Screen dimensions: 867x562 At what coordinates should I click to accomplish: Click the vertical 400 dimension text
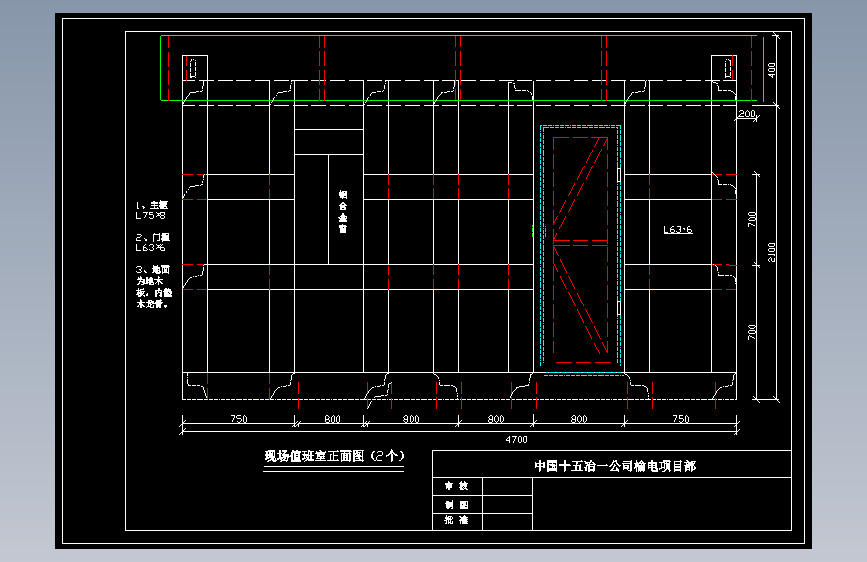772,70
